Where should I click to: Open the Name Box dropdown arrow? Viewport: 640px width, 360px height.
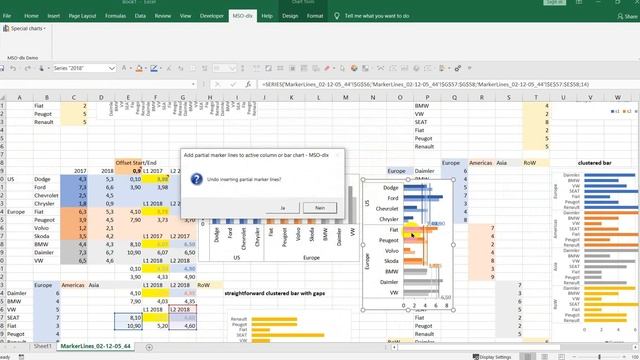[193, 84]
